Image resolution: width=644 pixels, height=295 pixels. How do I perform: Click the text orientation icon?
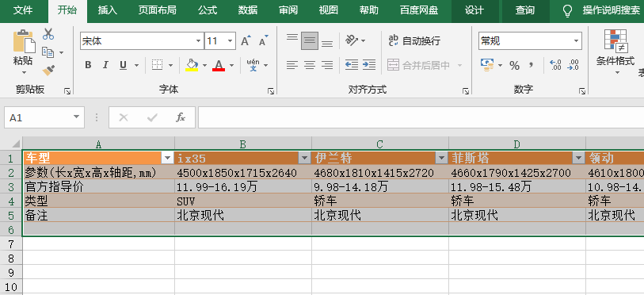[x=352, y=40]
